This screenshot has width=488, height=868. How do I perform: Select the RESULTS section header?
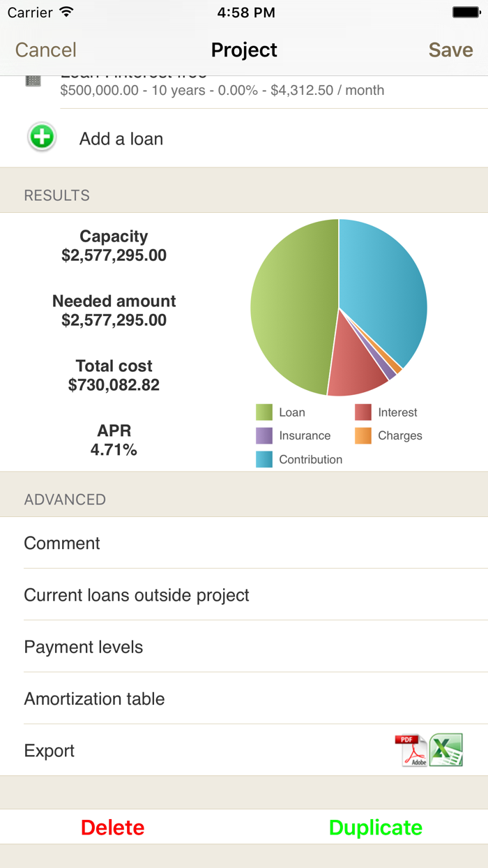pos(56,195)
